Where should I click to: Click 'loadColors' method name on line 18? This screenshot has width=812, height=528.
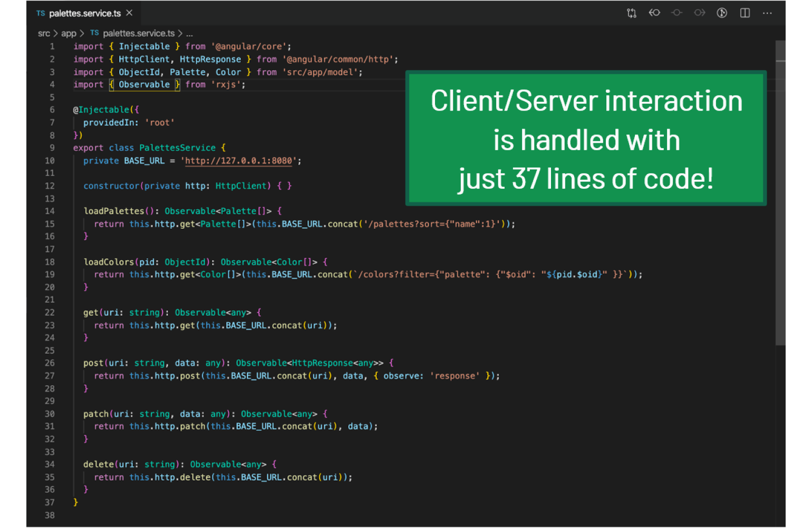coord(109,262)
